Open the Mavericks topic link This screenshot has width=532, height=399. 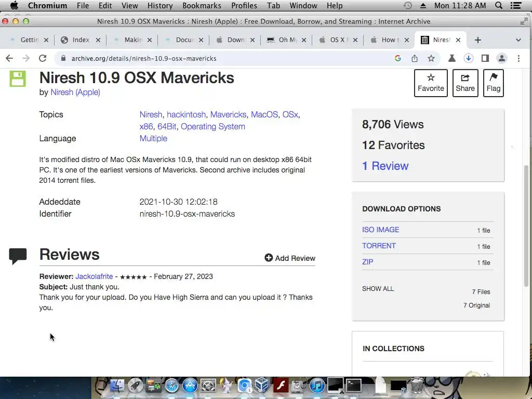pyautogui.click(x=229, y=115)
